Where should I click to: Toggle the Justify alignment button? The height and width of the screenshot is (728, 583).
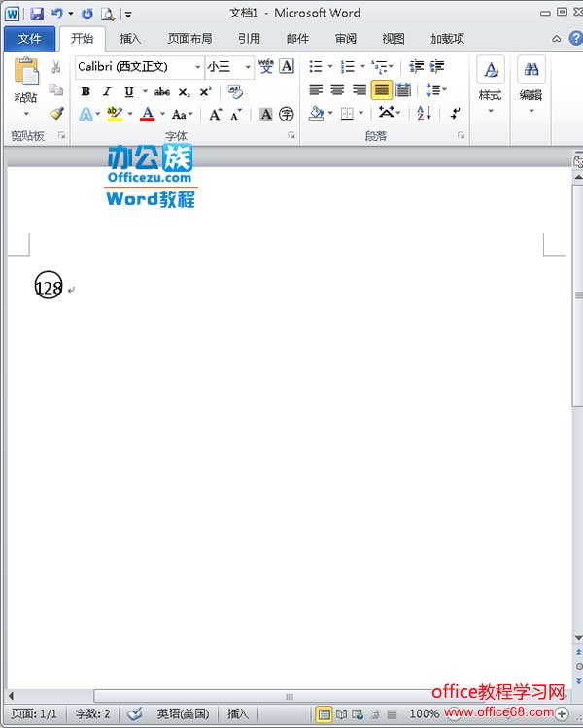coord(382,90)
